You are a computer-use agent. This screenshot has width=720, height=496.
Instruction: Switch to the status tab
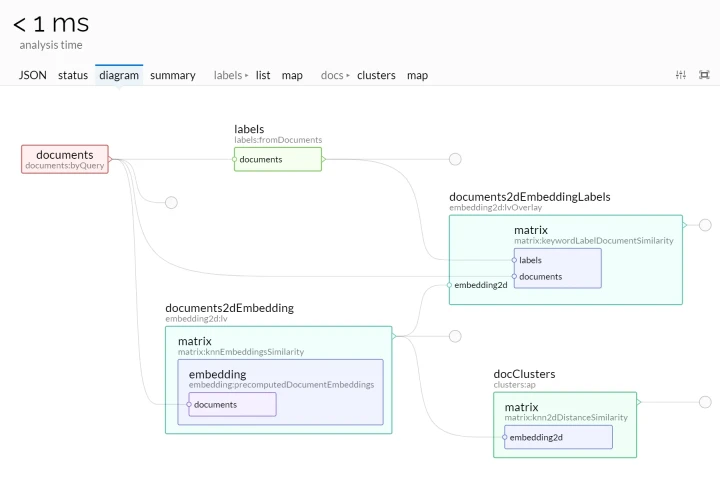click(73, 75)
